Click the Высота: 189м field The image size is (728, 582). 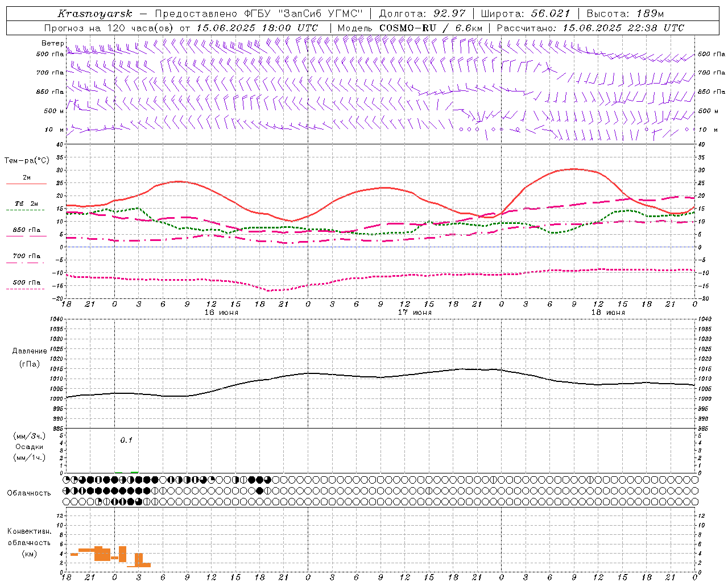tap(625, 14)
